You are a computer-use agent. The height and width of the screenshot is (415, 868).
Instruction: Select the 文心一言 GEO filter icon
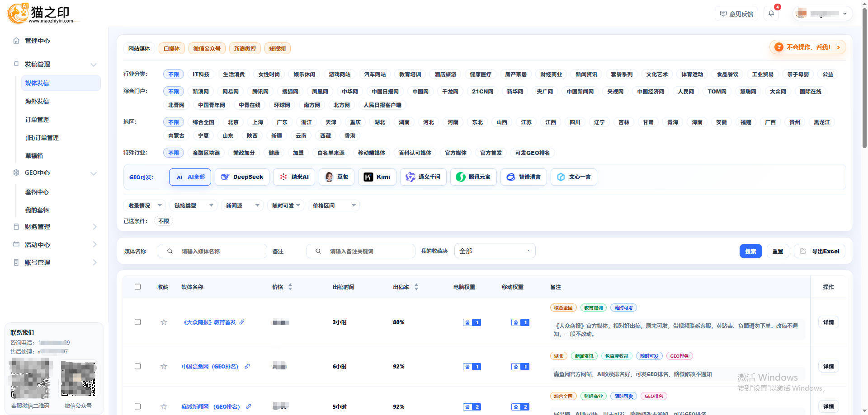[561, 177]
